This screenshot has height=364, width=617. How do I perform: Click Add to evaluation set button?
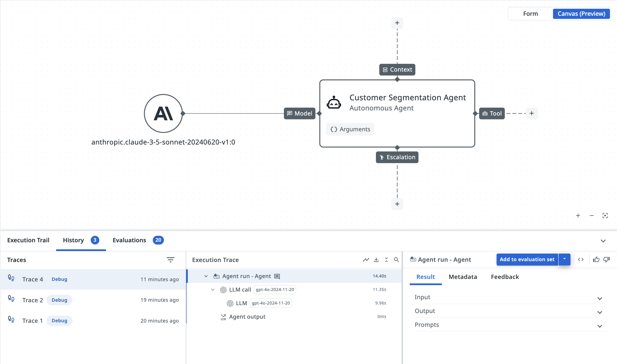click(x=527, y=259)
